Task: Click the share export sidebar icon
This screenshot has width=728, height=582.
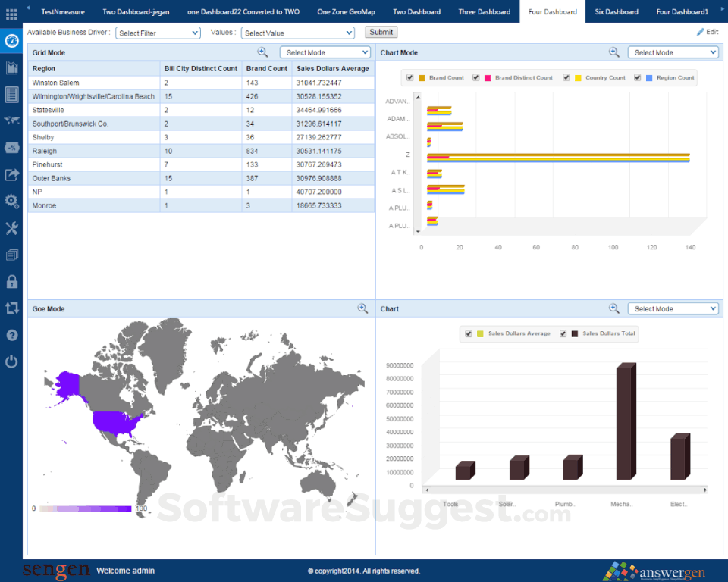Action: pos(11,174)
